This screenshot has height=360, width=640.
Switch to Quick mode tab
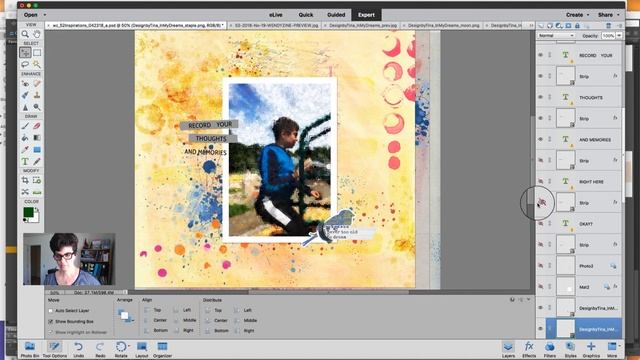(x=306, y=15)
